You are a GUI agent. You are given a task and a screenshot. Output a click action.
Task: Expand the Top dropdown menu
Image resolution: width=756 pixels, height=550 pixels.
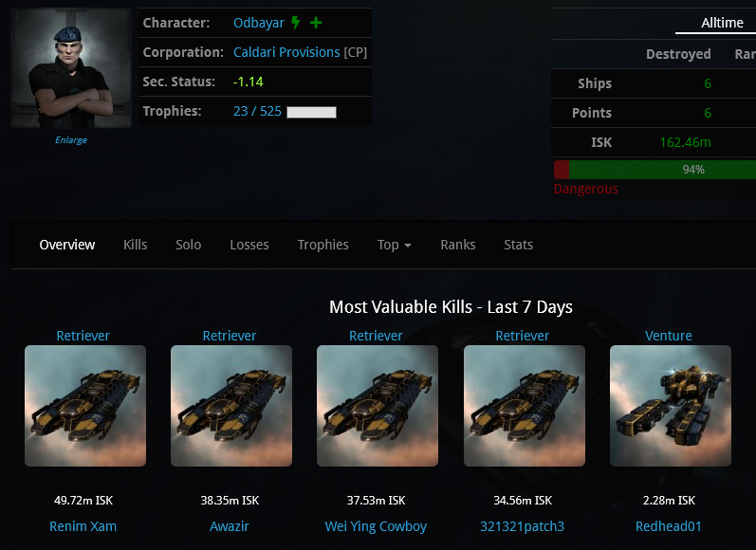pos(394,245)
